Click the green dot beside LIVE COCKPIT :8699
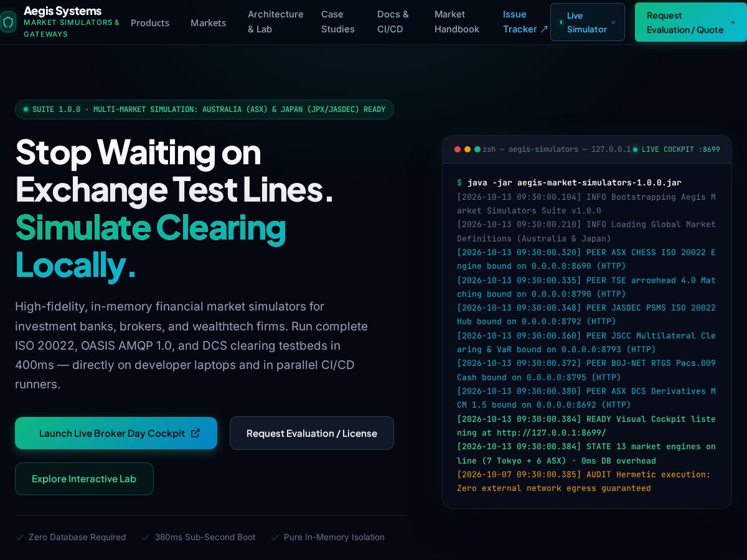This screenshot has width=747, height=560. coord(635,149)
